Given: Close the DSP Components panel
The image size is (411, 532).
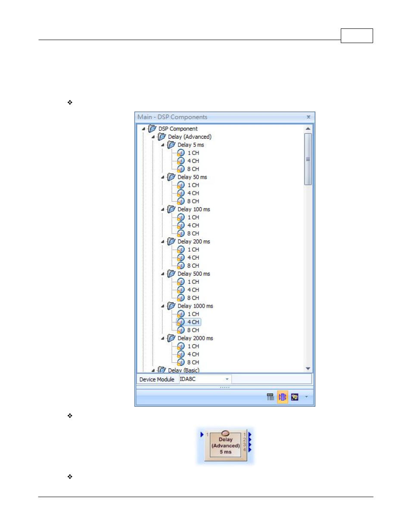Looking at the screenshot, I should click(308, 117).
